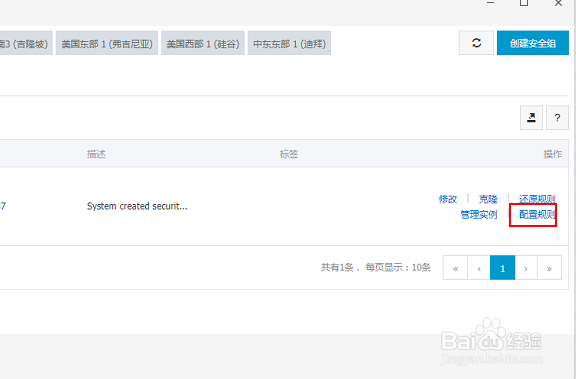Close the window

click(x=558, y=3)
